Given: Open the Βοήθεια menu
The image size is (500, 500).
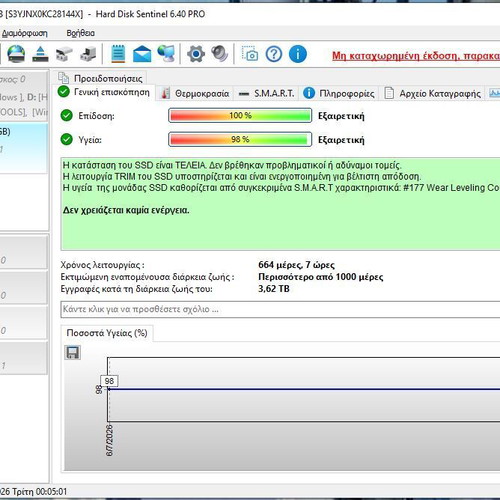Looking at the screenshot, I should click(81, 33).
